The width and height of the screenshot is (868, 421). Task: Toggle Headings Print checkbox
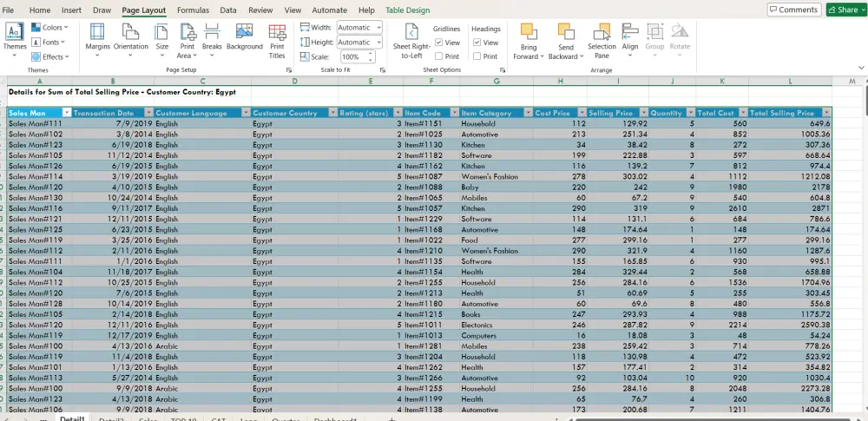[x=477, y=56]
